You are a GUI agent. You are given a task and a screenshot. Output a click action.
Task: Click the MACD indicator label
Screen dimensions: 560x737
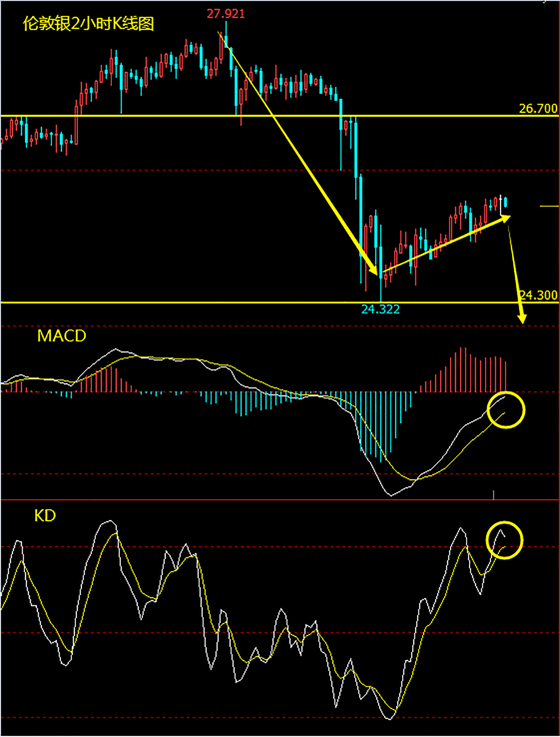tap(62, 336)
